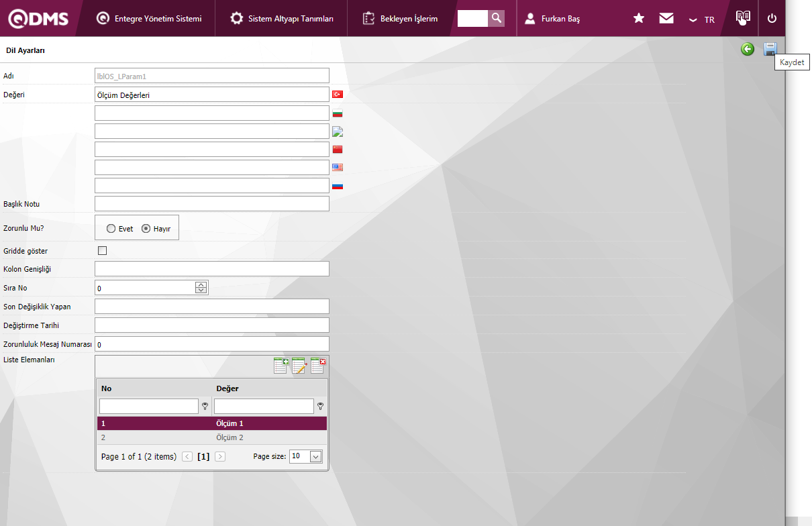The height and width of the screenshot is (526, 812).
Task: Click the favorites star icon
Action: (x=639, y=19)
